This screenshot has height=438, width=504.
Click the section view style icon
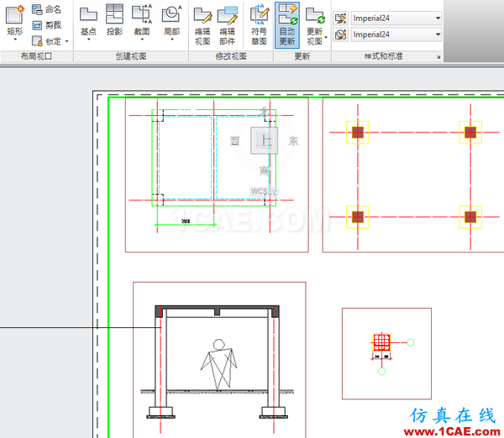(340, 18)
